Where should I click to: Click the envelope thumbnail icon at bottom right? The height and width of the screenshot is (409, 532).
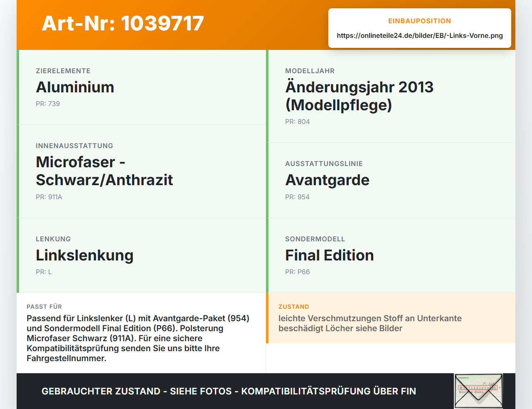point(478,391)
